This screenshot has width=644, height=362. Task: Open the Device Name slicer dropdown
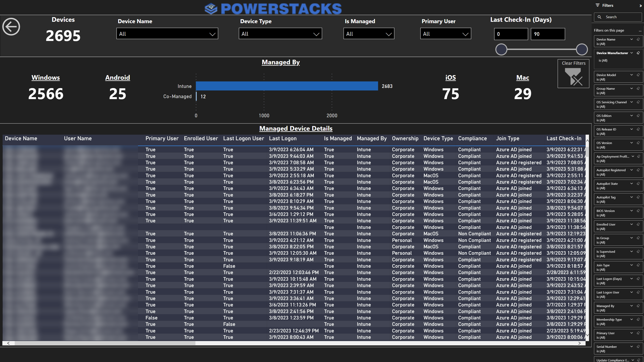(167, 34)
